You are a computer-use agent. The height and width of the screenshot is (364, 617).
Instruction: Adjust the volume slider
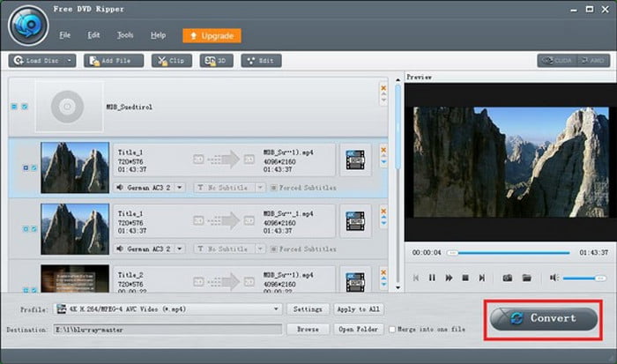pyautogui.click(x=584, y=279)
